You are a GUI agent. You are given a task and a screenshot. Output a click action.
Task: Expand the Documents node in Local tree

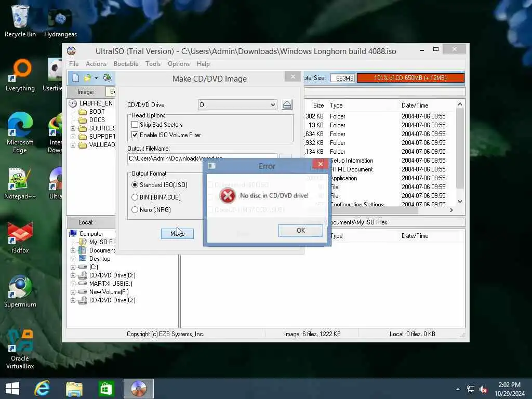click(73, 250)
